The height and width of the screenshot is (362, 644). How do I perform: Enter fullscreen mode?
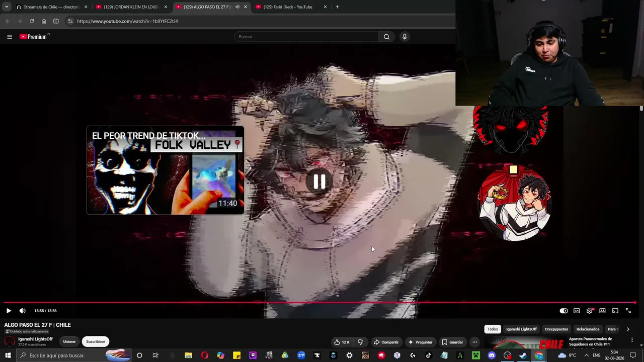628,311
